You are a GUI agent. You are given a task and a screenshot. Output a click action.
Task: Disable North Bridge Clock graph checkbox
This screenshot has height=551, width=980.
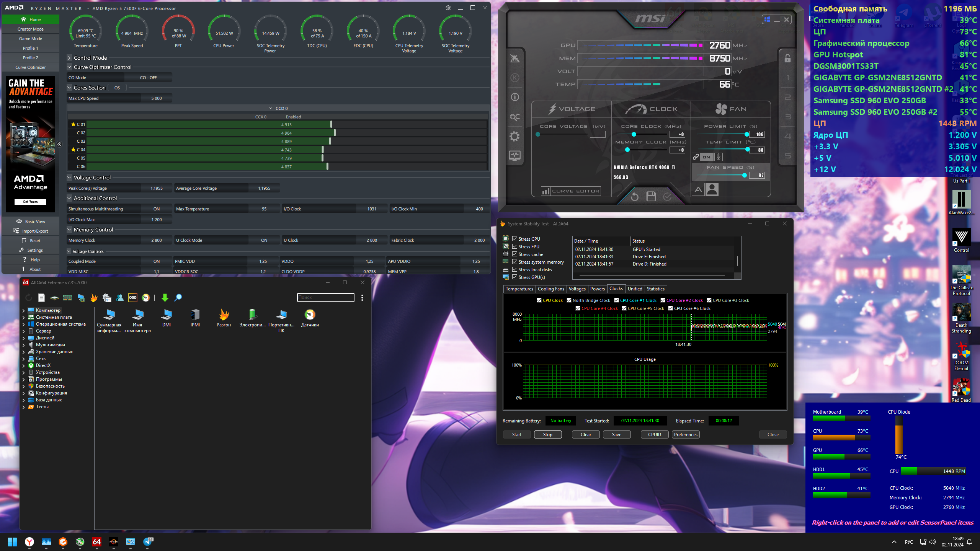click(x=569, y=300)
